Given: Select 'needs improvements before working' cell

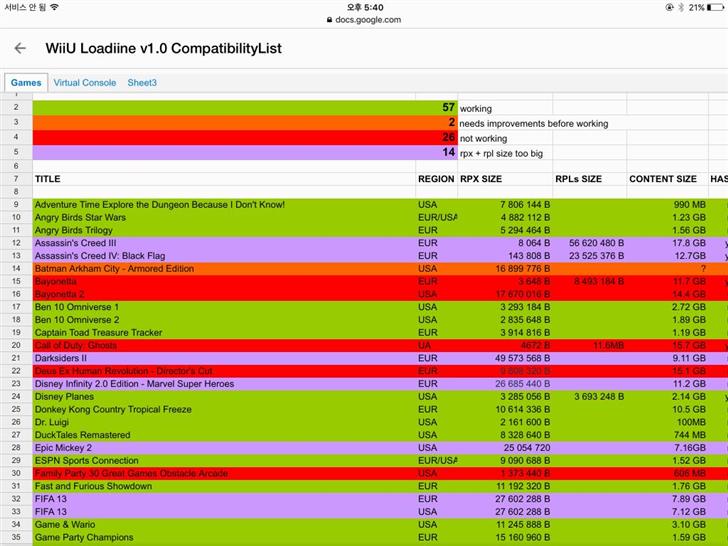Looking at the screenshot, I should coord(533,124).
